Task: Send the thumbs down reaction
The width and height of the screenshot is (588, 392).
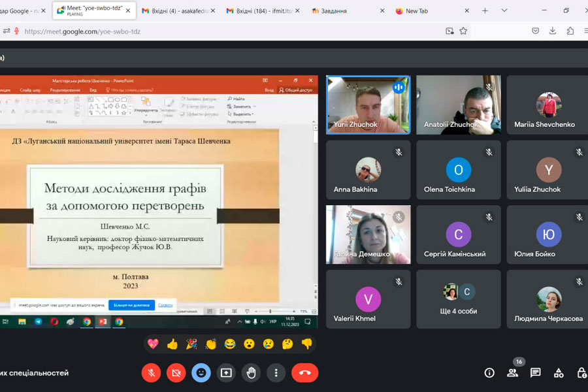Action: tap(307, 344)
